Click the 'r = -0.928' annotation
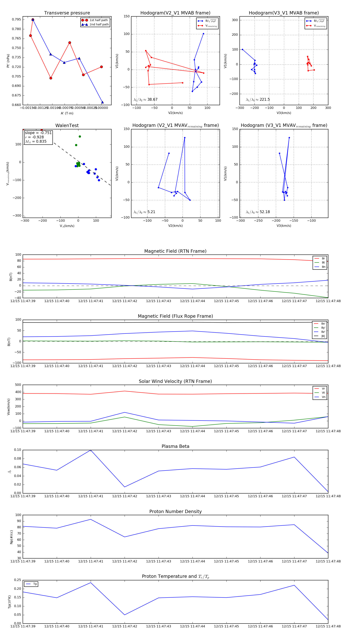Screen dimensions: 351x644 point(35,137)
